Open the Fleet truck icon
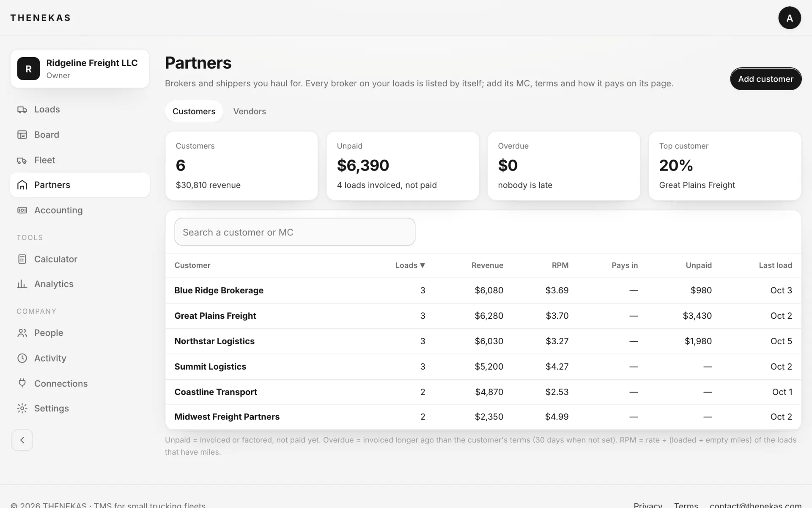 point(22,160)
